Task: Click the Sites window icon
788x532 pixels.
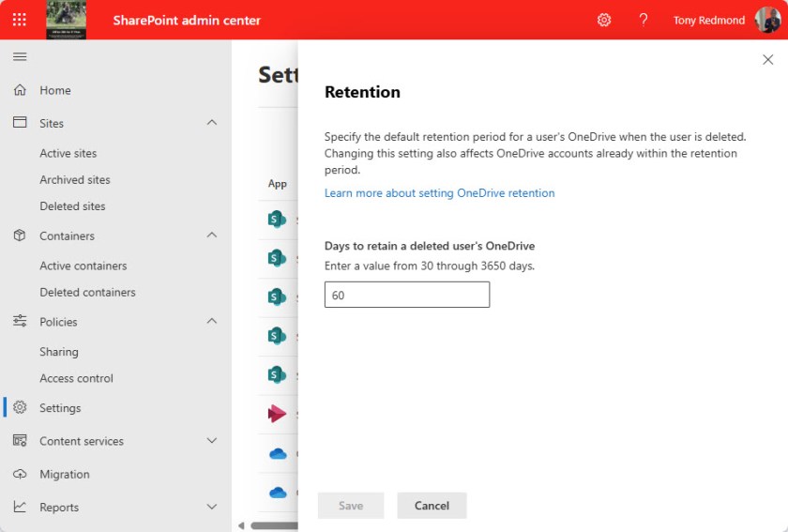Action: click(x=20, y=122)
